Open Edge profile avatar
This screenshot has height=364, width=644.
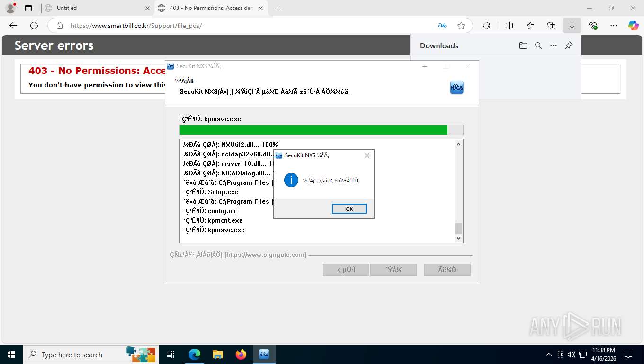pos(10,8)
